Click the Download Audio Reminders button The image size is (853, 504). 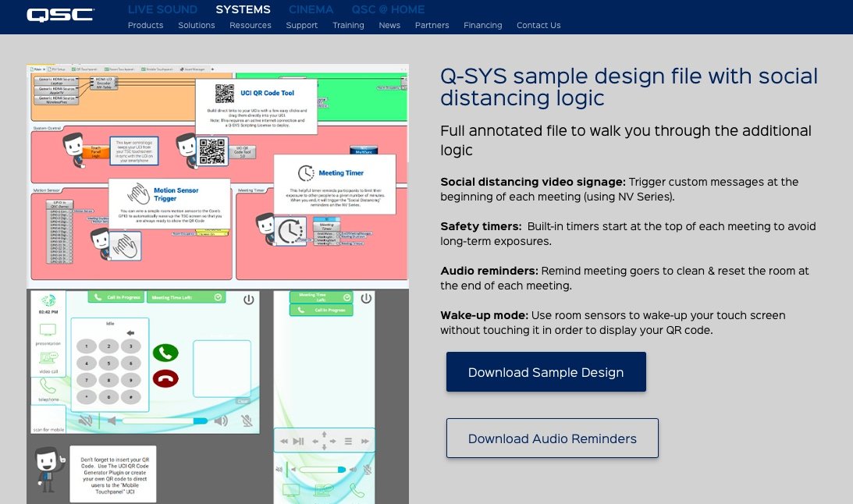[553, 438]
